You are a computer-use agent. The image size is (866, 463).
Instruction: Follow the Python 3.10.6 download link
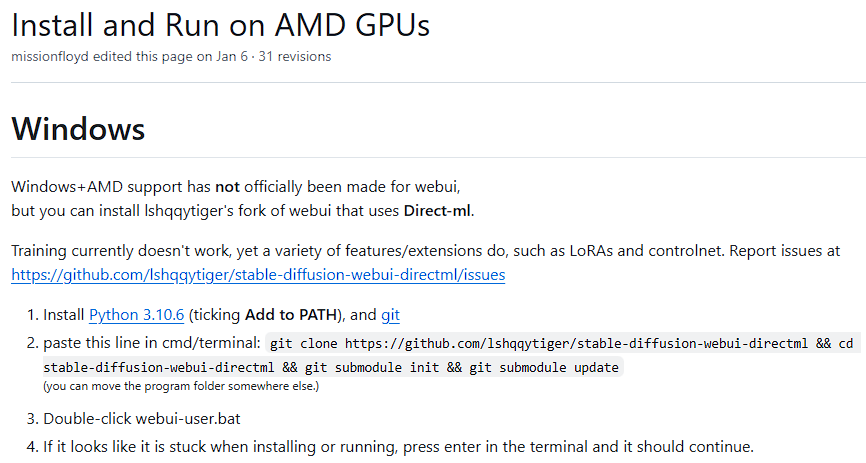[x=136, y=315]
